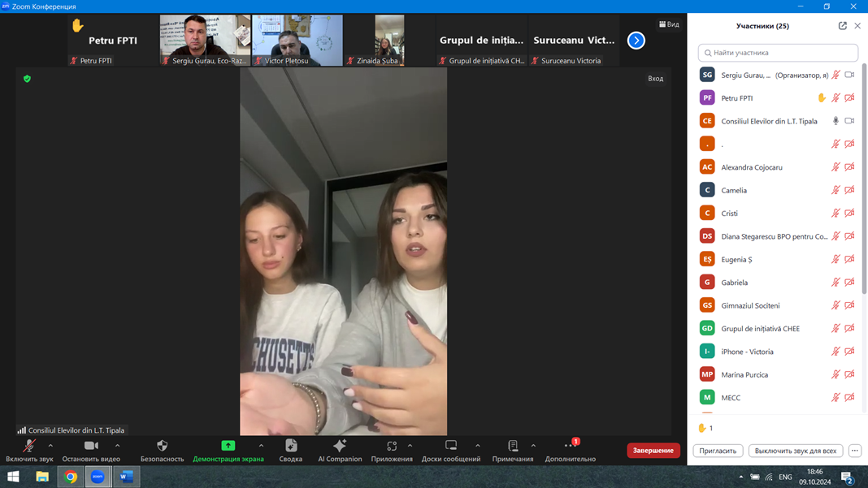
Task: Unmute microphone with Включить звук
Action: tap(29, 446)
